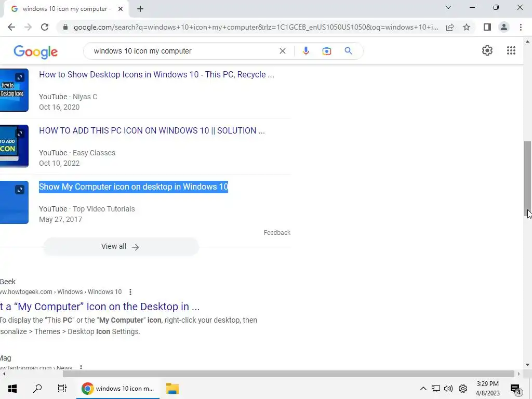The width and height of the screenshot is (532, 399).
Task: Click 'YouTube · Easy Classes' source text
Action: coord(77,153)
